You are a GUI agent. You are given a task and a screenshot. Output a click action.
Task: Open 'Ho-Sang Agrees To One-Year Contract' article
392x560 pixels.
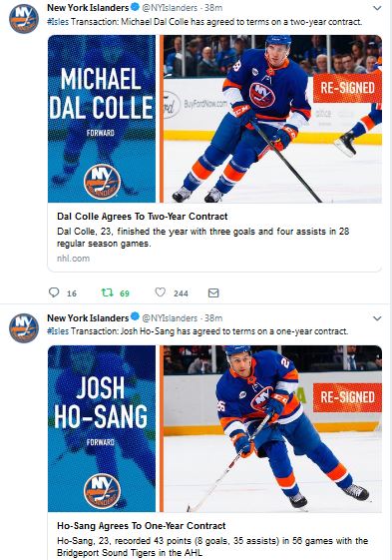click(x=141, y=526)
